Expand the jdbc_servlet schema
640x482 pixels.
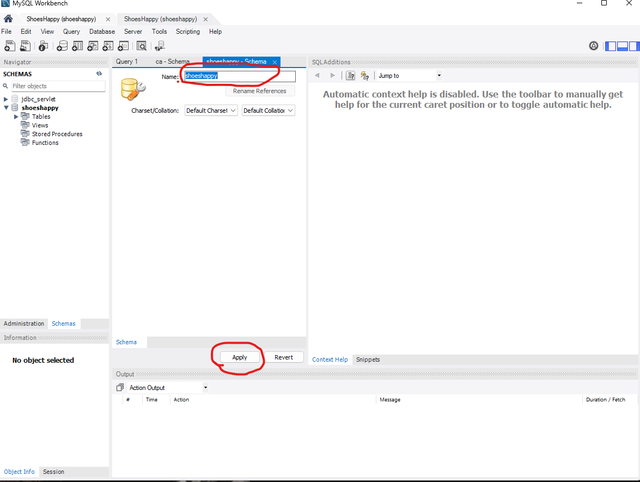click(x=6, y=99)
